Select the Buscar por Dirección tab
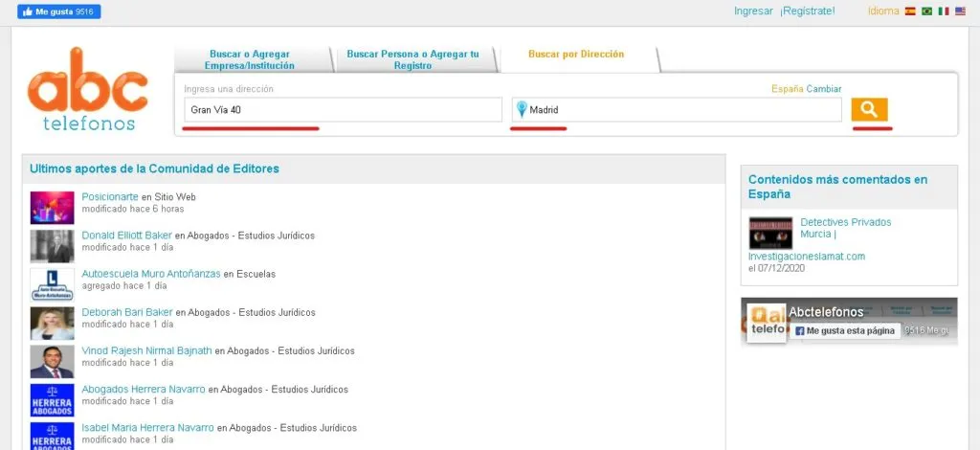Image resolution: width=980 pixels, height=450 pixels. [x=576, y=55]
